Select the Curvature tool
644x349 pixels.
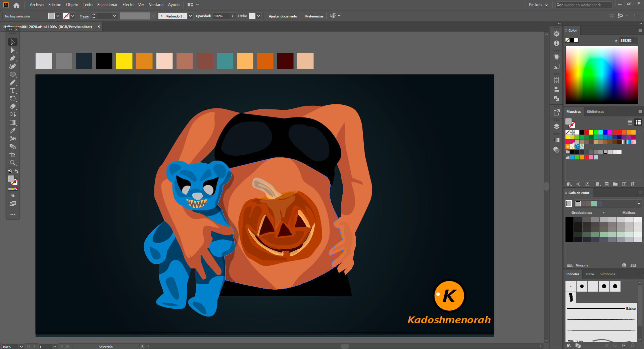point(13,66)
